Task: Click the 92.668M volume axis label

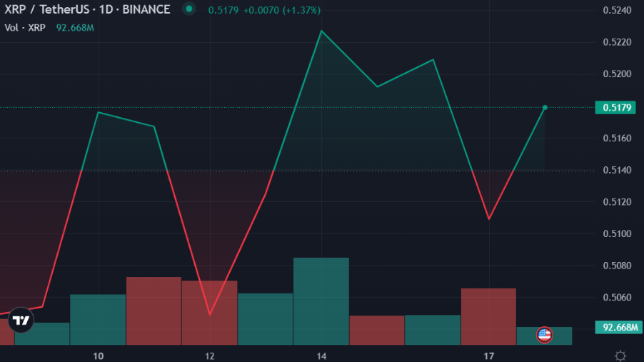Action: pyautogui.click(x=619, y=328)
